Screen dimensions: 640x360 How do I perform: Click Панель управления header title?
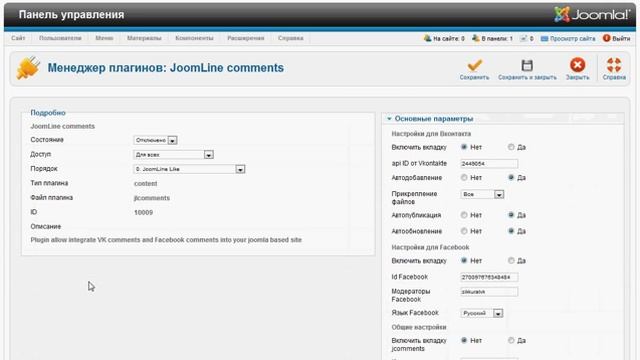pos(71,15)
